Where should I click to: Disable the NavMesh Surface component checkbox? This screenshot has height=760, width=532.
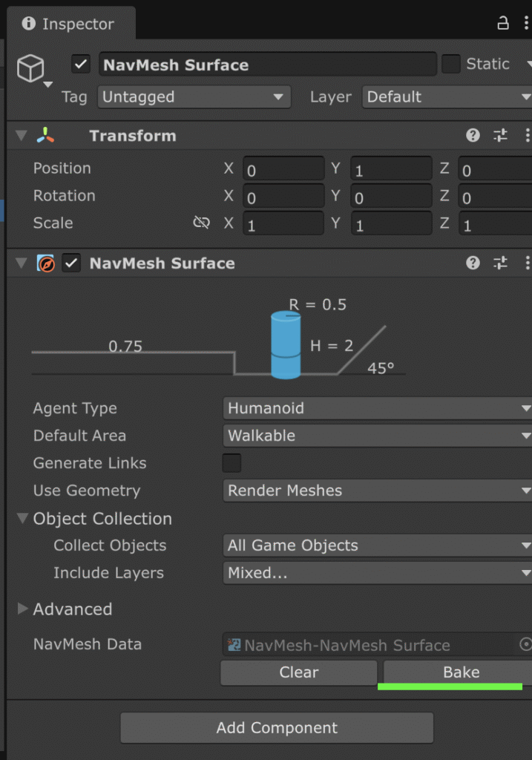click(x=71, y=263)
